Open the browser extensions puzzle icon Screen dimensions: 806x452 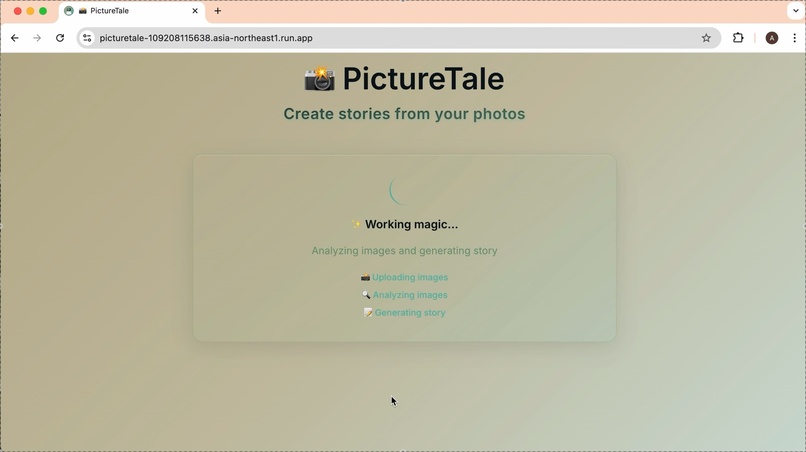tap(738, 38)
